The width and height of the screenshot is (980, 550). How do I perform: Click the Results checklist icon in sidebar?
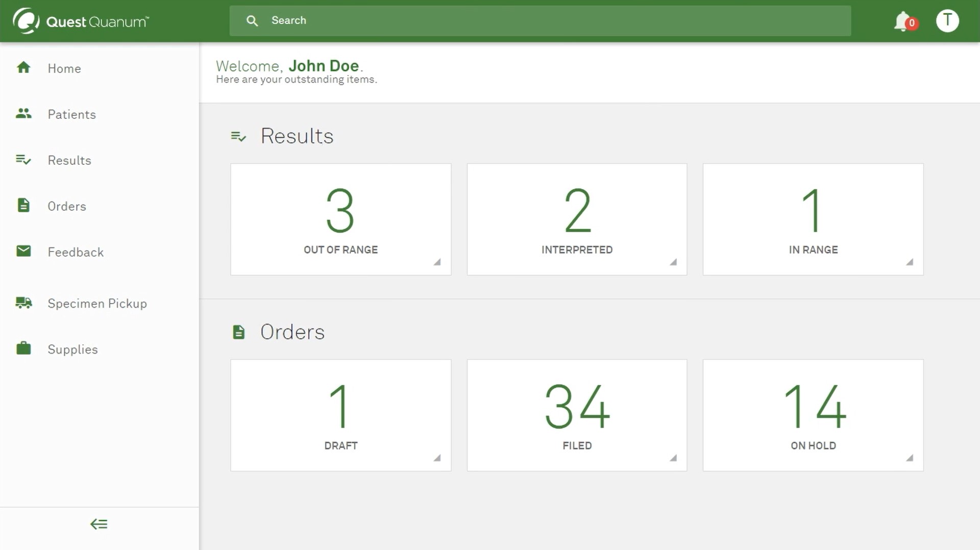click(x=23, y=160)
